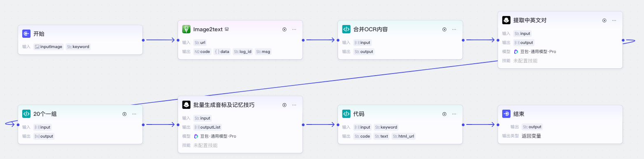The image size is (644, 159).
Task: Click the output tag in 合并OCR内容
Action: pos(364,51)
